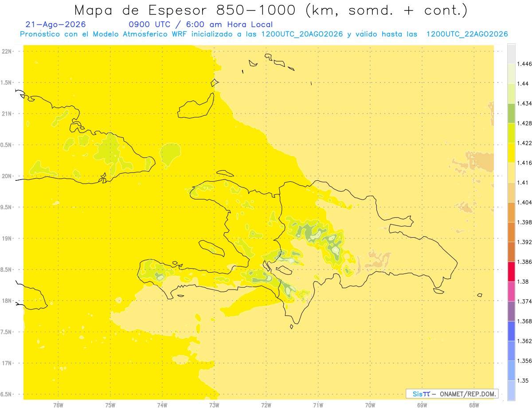The width and height of the screenshot is (532, 411).
Task: Click the 71W longitude axis label
Action: 318,404
